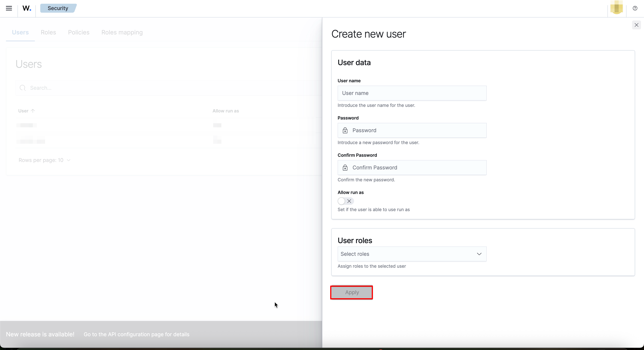Enable the Allow run as toggle
The image size is (644, 350).
click(x=345, y=201)
